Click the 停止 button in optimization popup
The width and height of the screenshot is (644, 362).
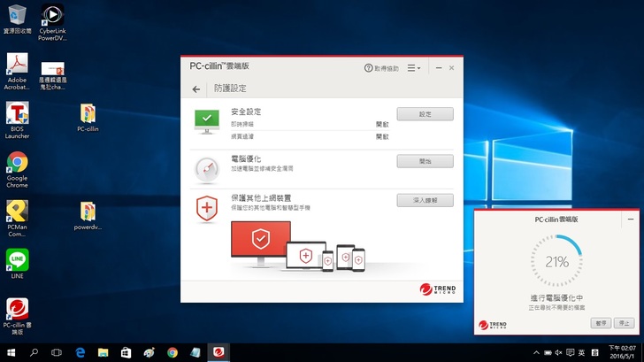click(x=624, y=323)
